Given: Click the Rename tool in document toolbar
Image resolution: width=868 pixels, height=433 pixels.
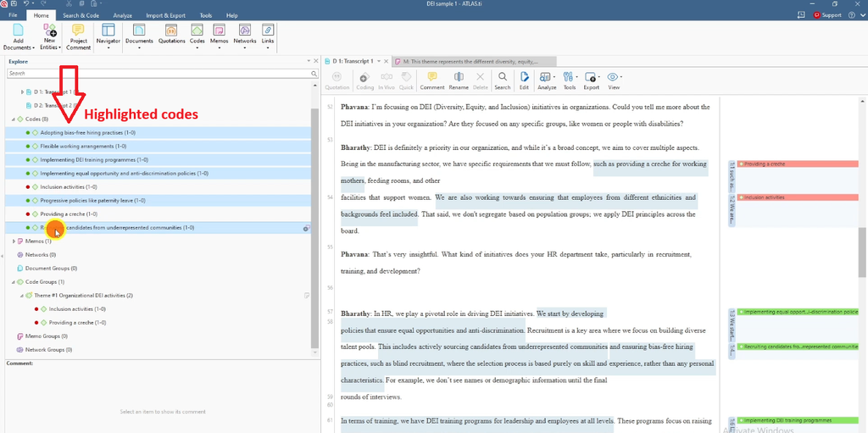Looking at the screenshot, I should tap(459, 80).
